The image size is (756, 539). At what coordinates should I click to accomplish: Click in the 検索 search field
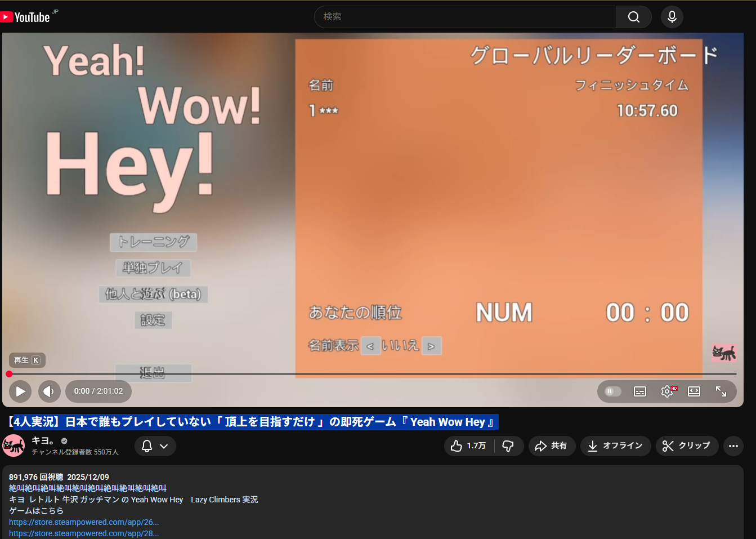tap(464, 17)
